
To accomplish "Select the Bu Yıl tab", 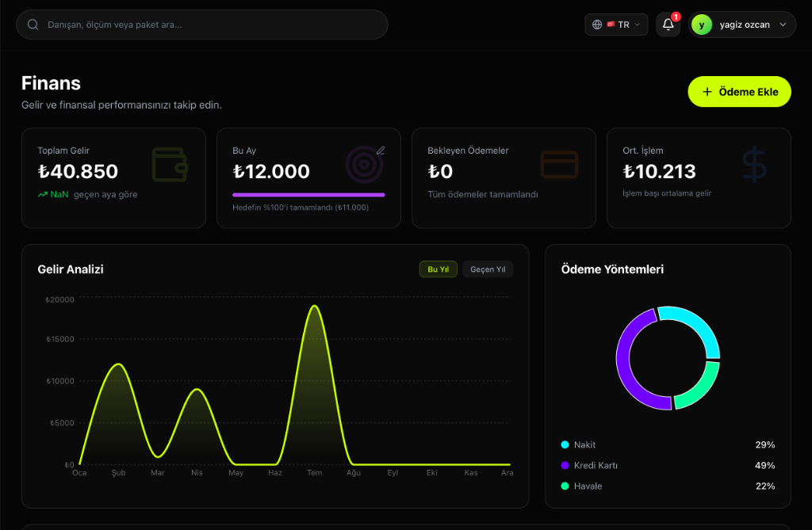I will (438, 269).
